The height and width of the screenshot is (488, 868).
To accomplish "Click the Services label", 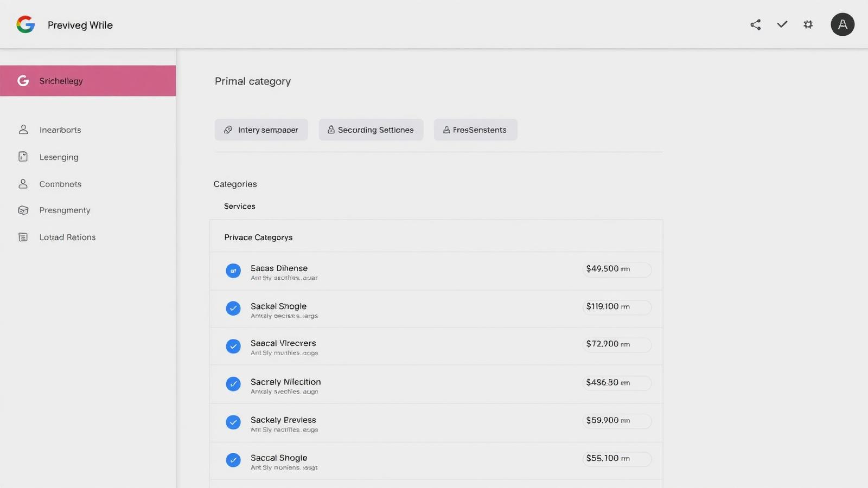I will (x=239, y=206).
